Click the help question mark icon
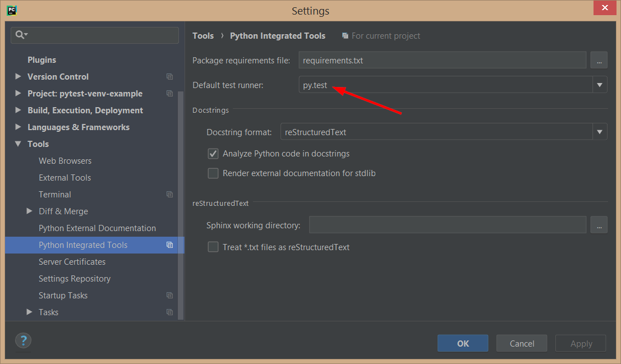The image size is (621, 364). coord(23,340)
